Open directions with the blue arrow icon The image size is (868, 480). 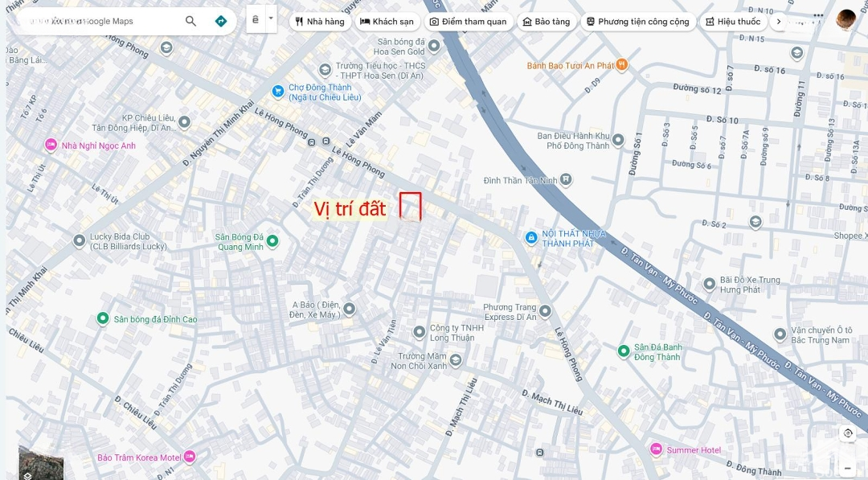coord(221,21)
